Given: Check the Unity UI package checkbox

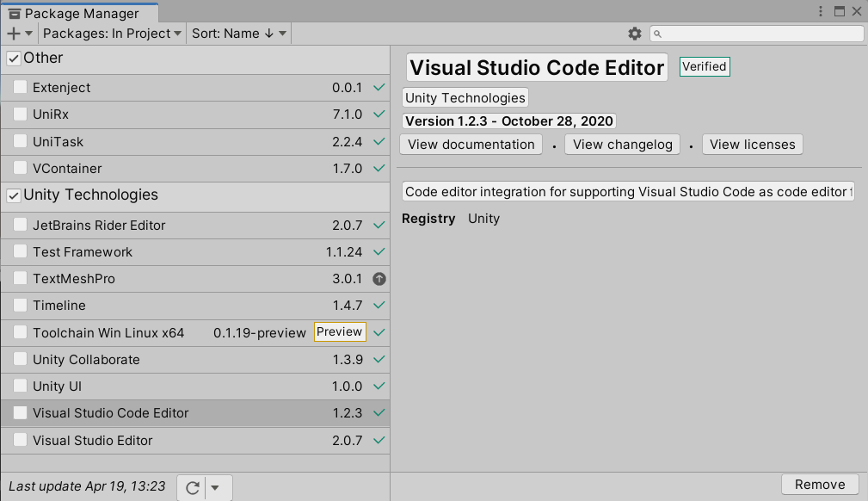Looking at the screenshot, I should coord(20,385).
